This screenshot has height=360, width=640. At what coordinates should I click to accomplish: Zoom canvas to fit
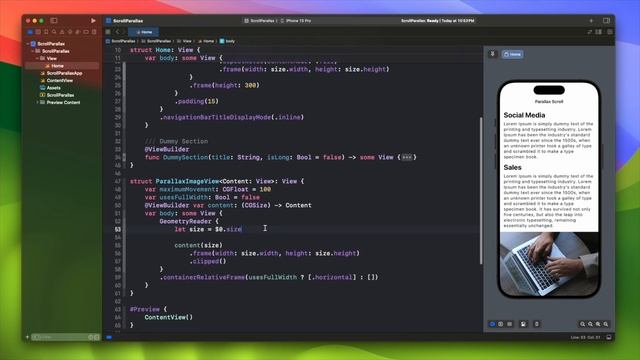coord(598,324)
